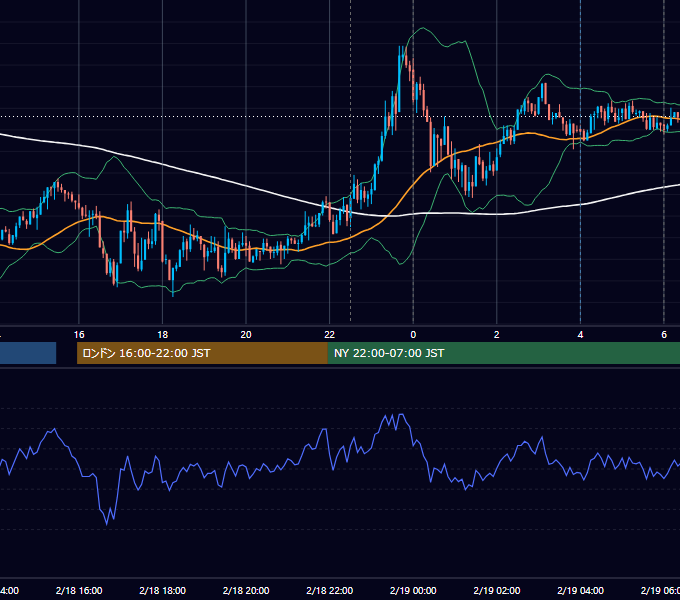Screen dimensions: 680x600
Task: Select the blue session bar left of ロンドン
Action: click(x=28, y=353)
